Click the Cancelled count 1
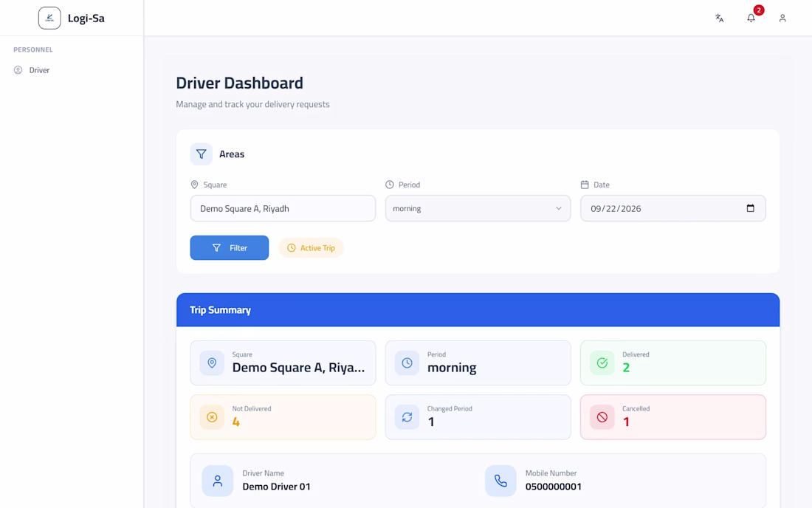The height and width of the screenshot is (508, 812). (626, 422)
